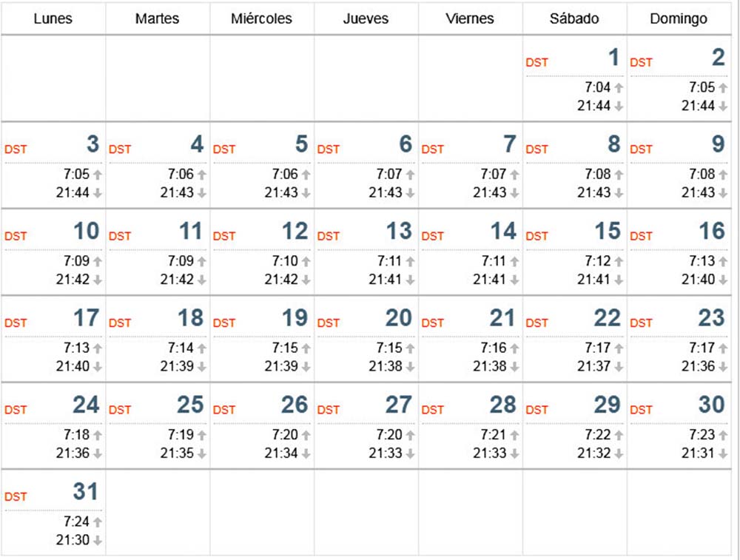Click the sunset down-arrow for day 27
Image resolution: width=740 pixels, height=560 pixels.
coord(410,454)
